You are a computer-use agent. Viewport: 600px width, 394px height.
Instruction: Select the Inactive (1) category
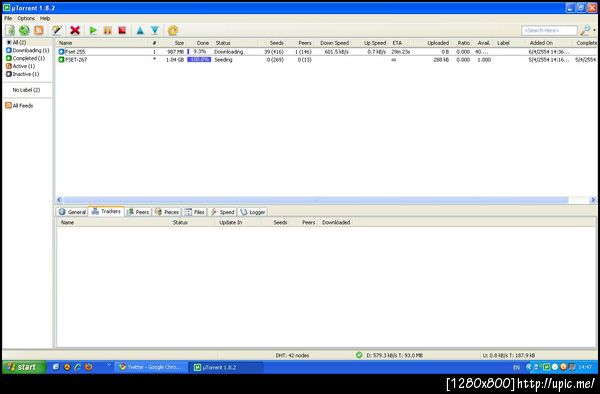[23, 74]
